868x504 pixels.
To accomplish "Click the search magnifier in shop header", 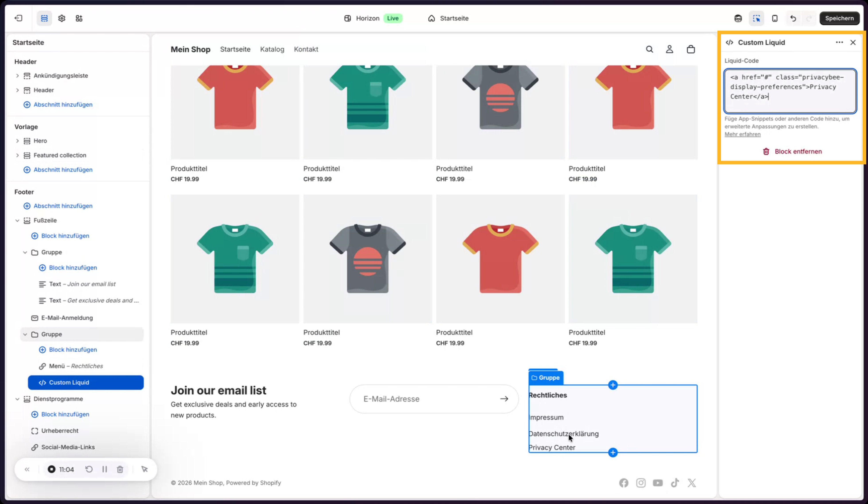I will [x=649, y=49].
